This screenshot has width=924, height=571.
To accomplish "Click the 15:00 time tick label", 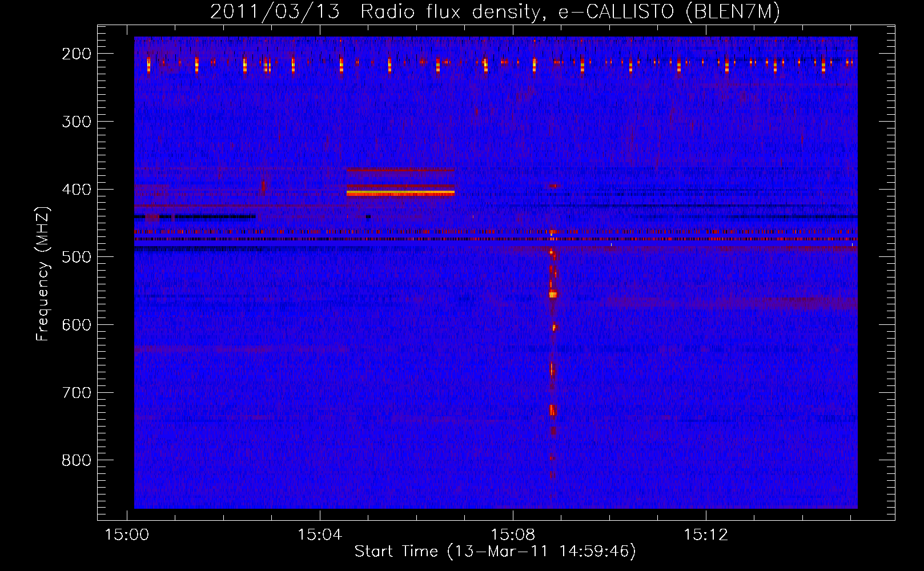I will [x=126, y=535].
